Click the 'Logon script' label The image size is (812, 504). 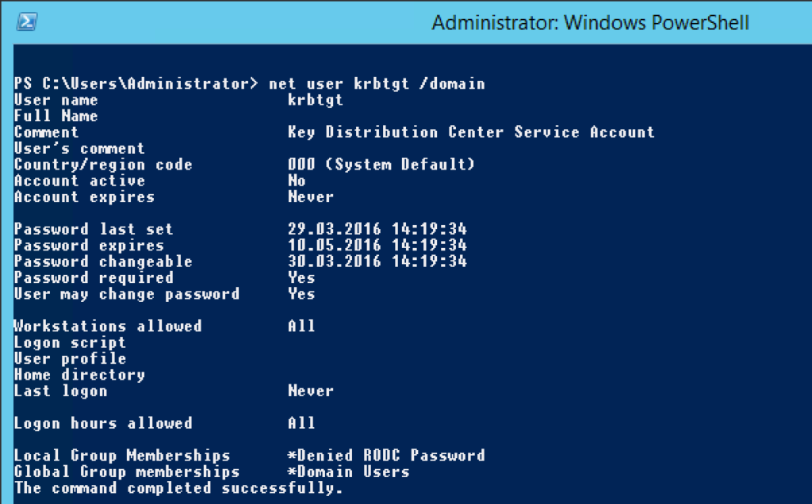(x=70, y=342)
